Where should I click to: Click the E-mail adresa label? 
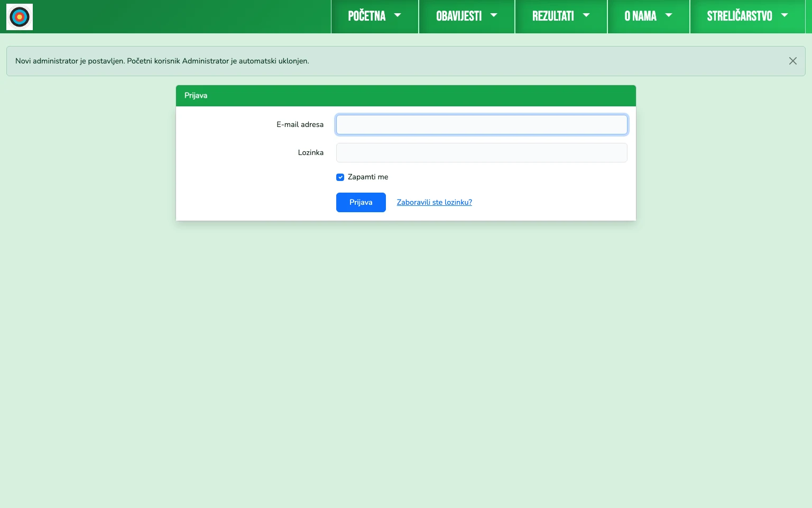(300, 124)
